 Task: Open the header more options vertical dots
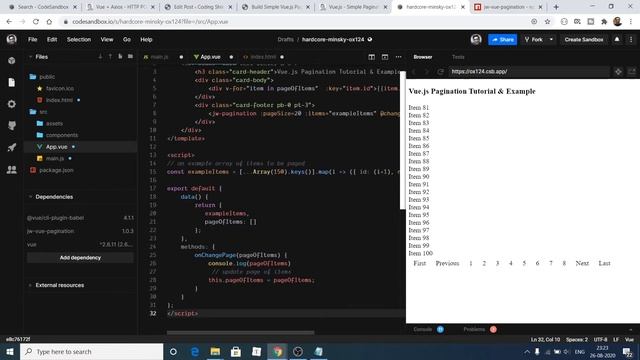631,40
